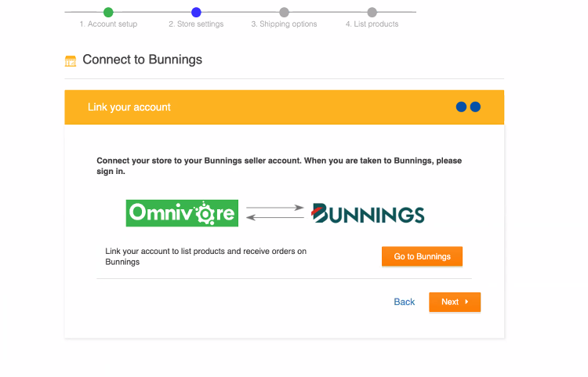The image size is (588, 377).
Task: Click the first blue dot in Link your account header
Action: (461, 107)
